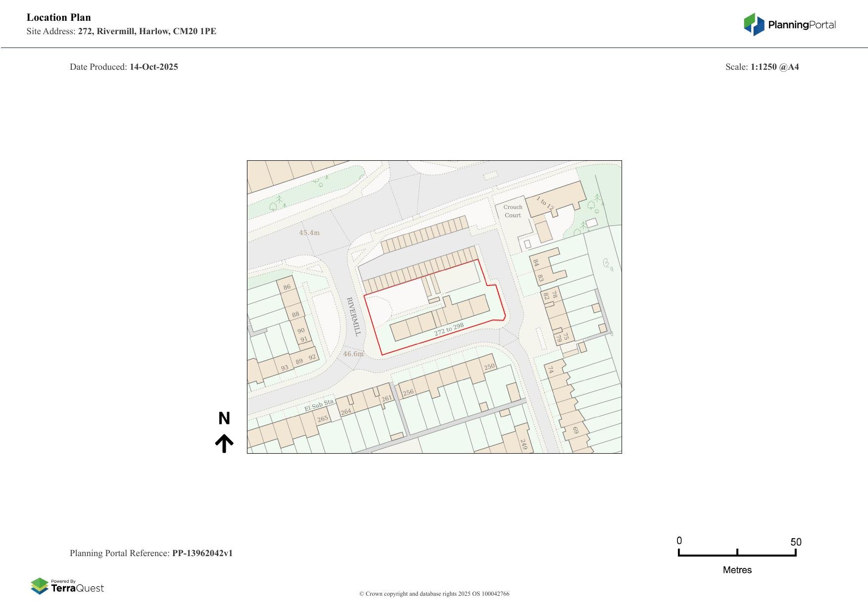Select the Location Plan title heading

coord(58,17)
